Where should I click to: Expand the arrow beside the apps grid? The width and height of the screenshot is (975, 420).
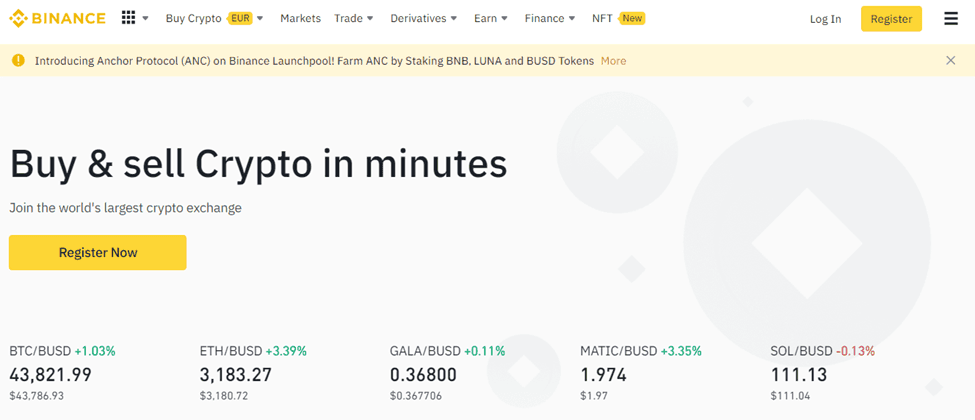(146, 19)
